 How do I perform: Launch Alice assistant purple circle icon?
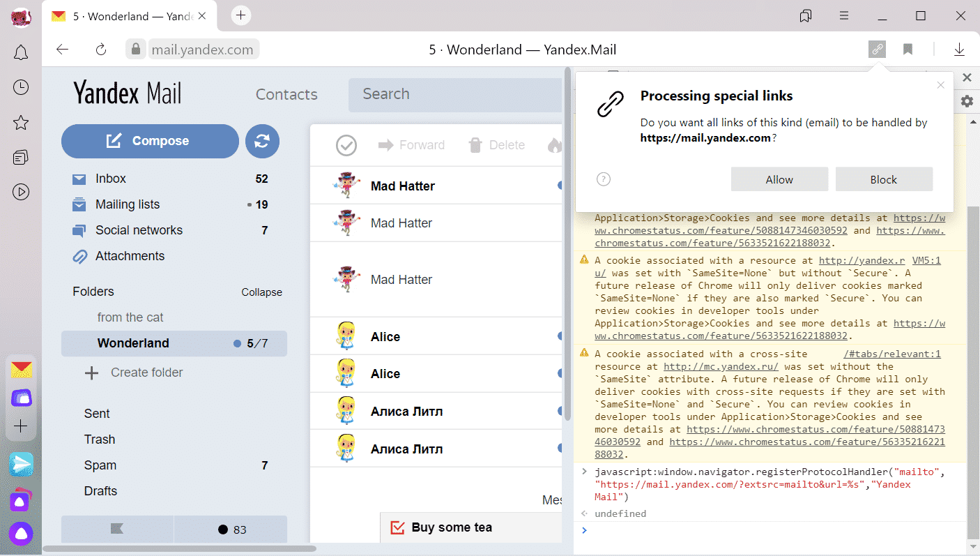click(x=22, y=534)
